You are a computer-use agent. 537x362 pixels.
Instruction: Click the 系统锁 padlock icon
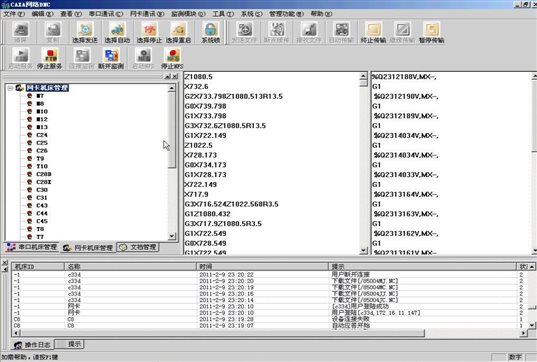tap(210, 29)
